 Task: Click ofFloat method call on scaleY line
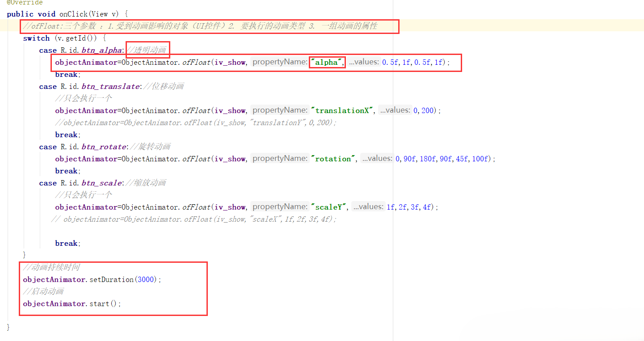196,207
